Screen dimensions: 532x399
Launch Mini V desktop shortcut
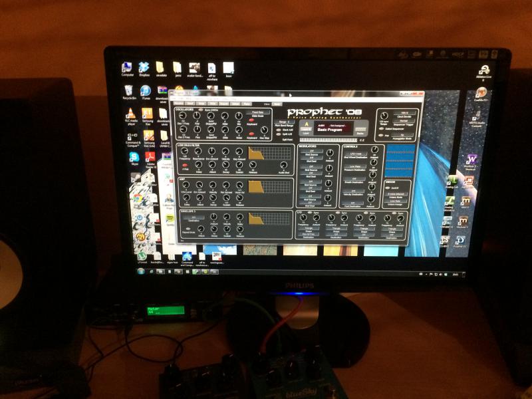465,203
